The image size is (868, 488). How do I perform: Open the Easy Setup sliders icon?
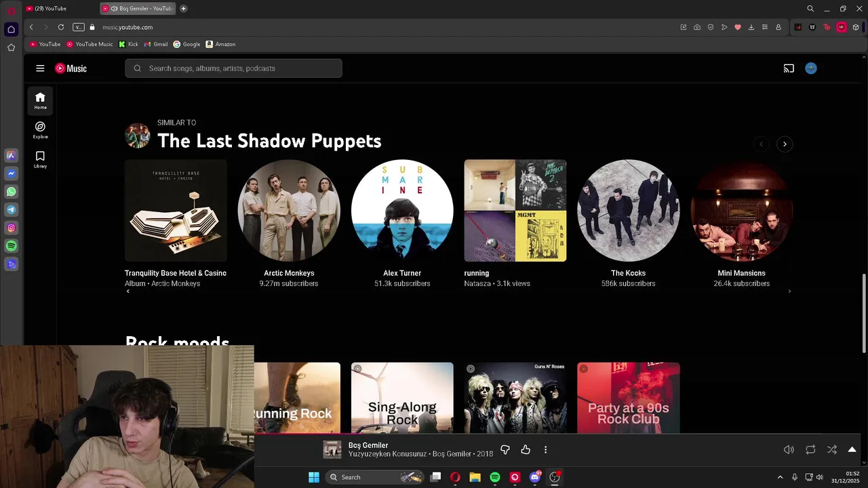765,27
